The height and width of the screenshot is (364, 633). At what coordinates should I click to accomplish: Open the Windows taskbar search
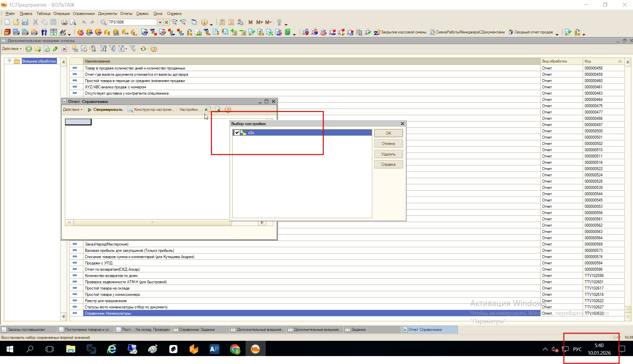pyautogui.click(x=30, y=349)
